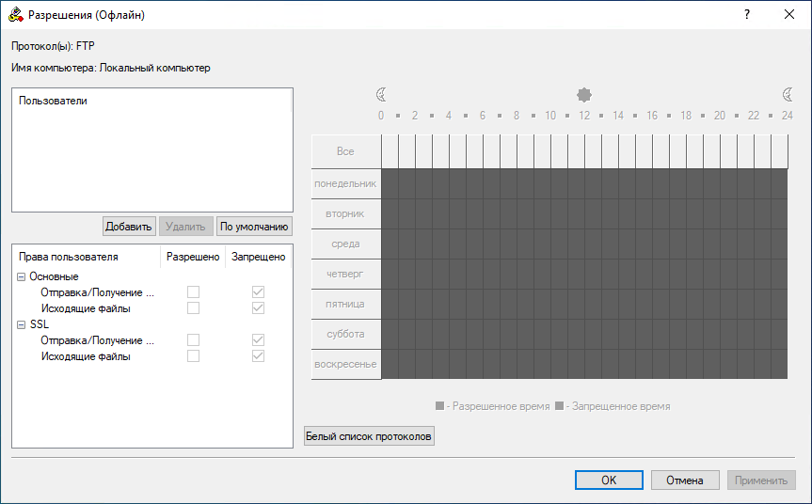
Task: Select the Все row header
Action: [346, 151]
